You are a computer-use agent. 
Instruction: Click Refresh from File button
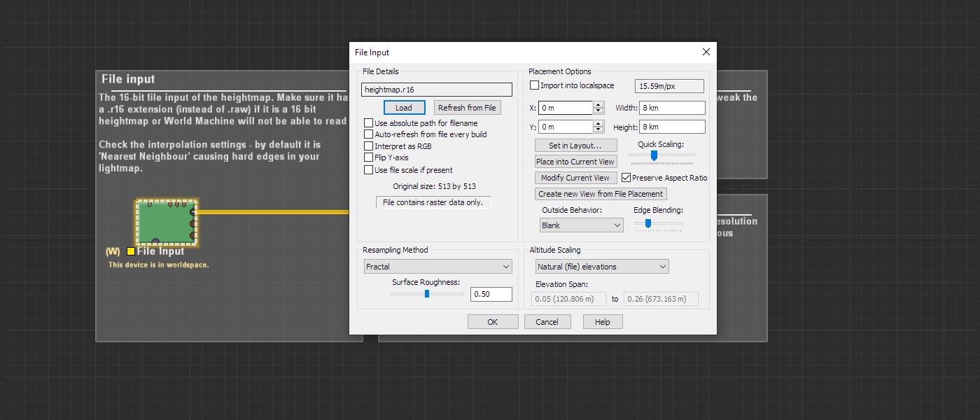click(x=467, y=108)
